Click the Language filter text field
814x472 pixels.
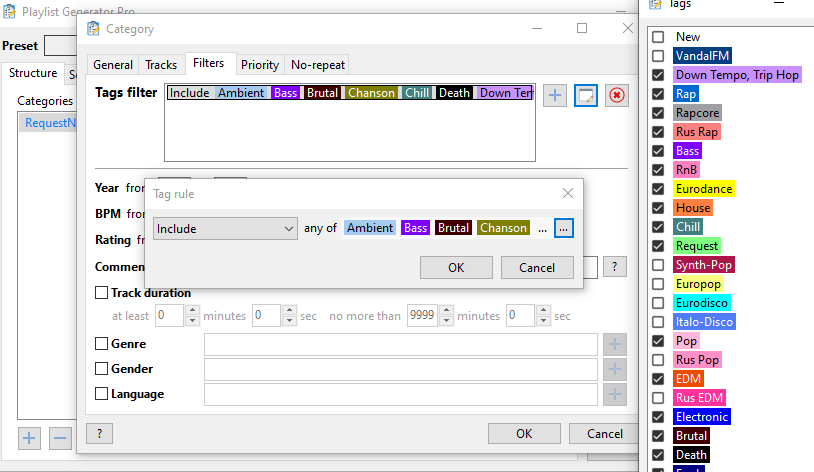(401, 395)
